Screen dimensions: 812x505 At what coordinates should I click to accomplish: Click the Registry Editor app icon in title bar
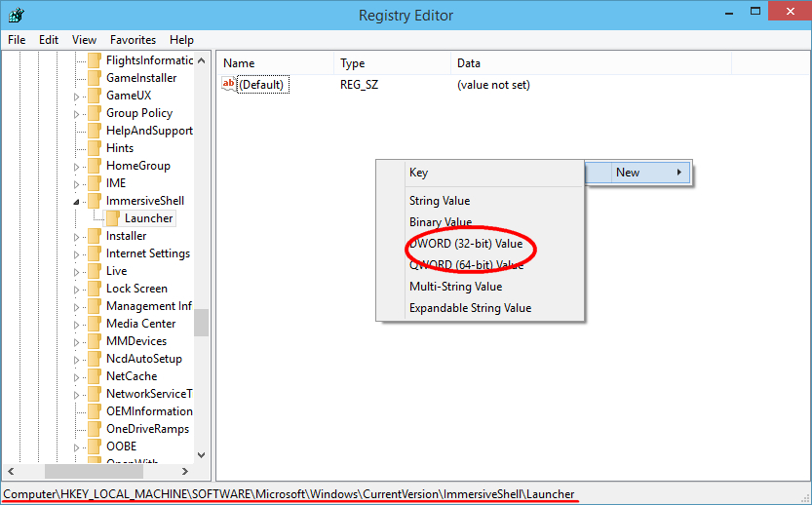16,15
